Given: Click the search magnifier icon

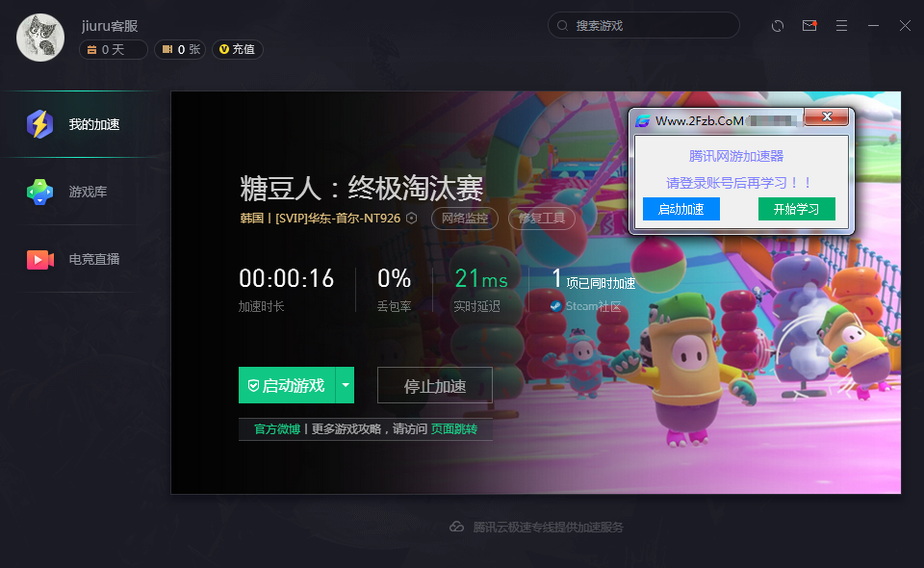Looking at the screenshot, I should tap(562, 25).
